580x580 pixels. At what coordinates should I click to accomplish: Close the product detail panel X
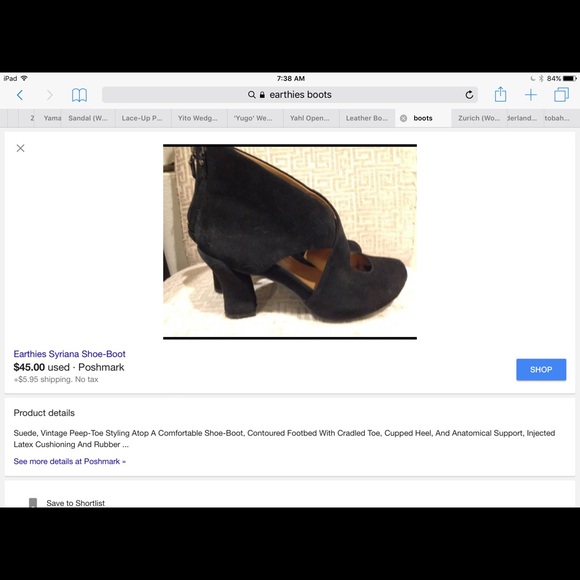[x=20, y=148]
